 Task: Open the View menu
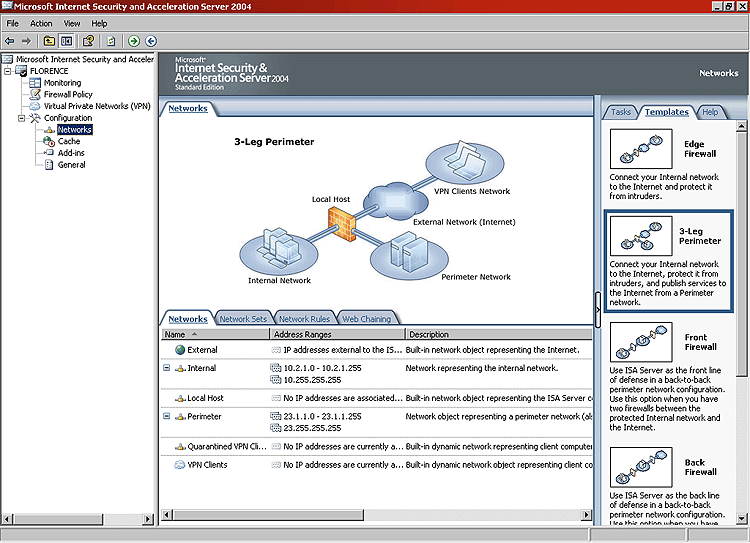(x=72, y=23)
